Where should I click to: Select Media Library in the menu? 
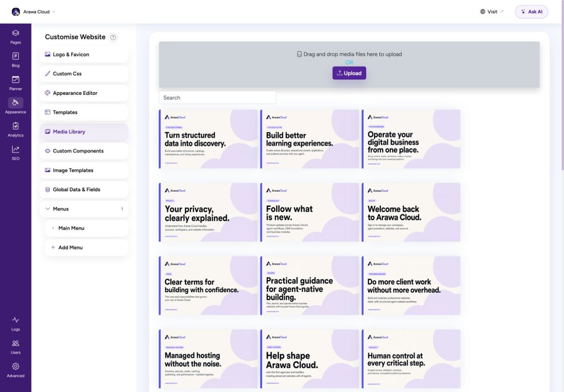84,132
